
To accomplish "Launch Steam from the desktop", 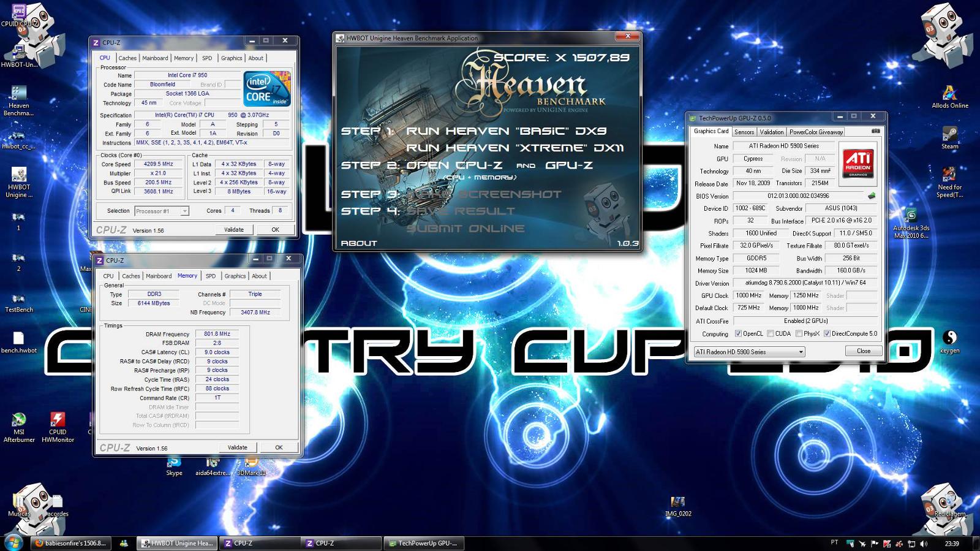I will 949,137.
